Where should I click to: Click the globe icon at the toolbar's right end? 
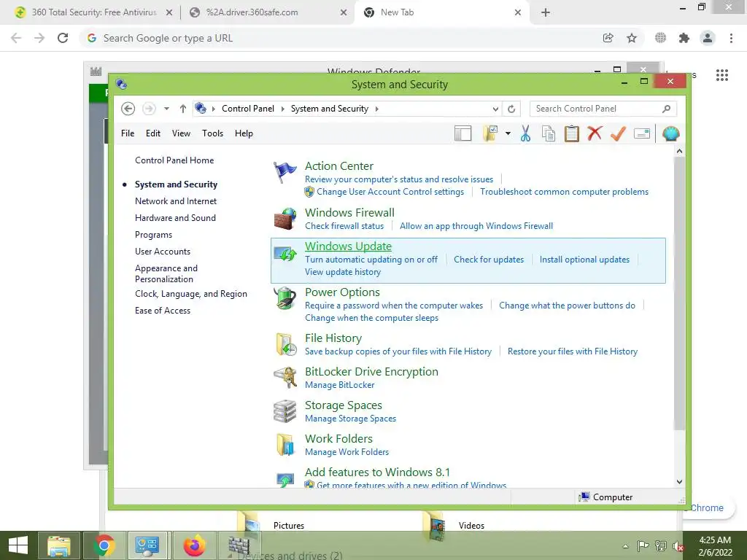670,133
